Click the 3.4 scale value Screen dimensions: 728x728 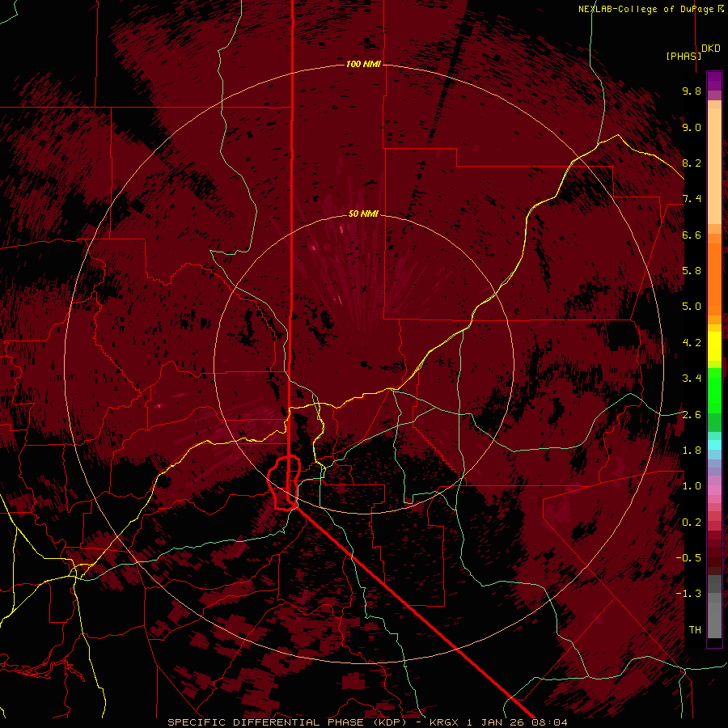tap(692, 379)
